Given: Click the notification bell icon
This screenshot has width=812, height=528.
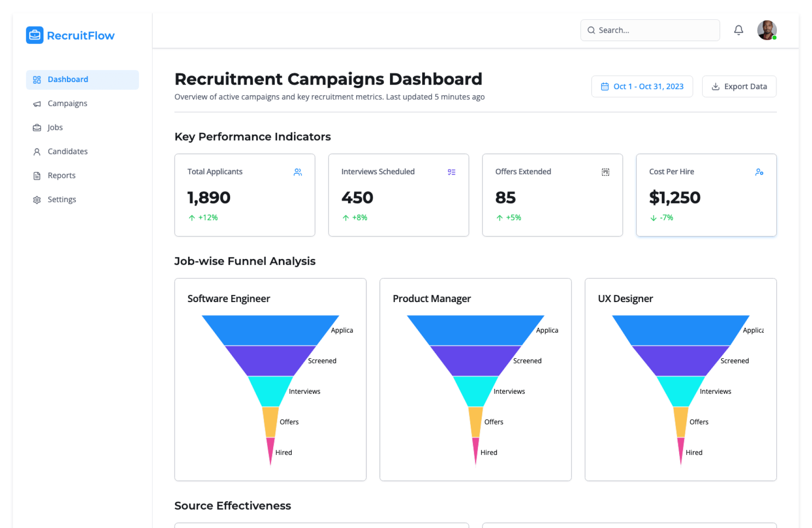Looking at the screenshot, I should (x=738, y=30).
